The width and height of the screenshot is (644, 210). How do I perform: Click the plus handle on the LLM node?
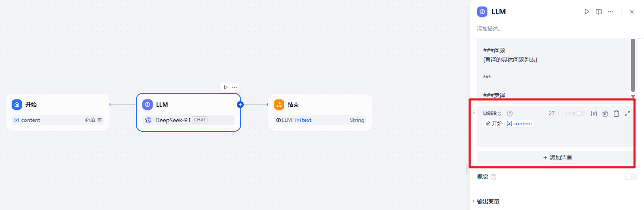240,105
